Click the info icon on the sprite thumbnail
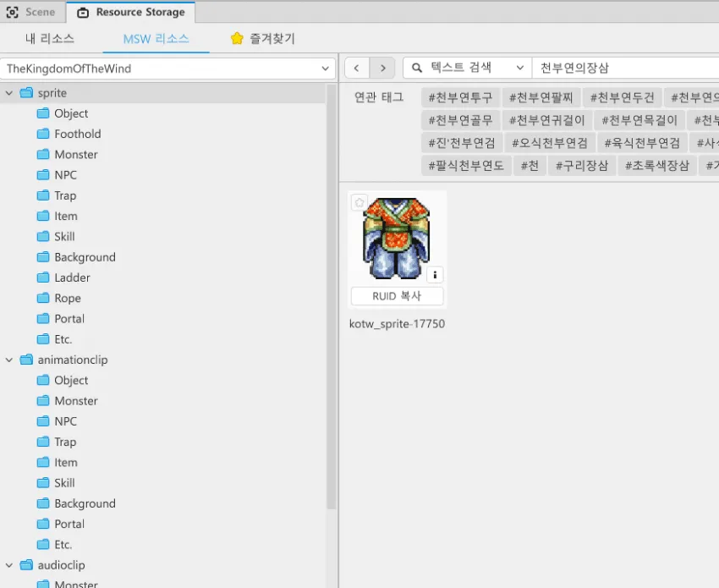The height and width of the screenshot is (588, 719). point(435,275)
